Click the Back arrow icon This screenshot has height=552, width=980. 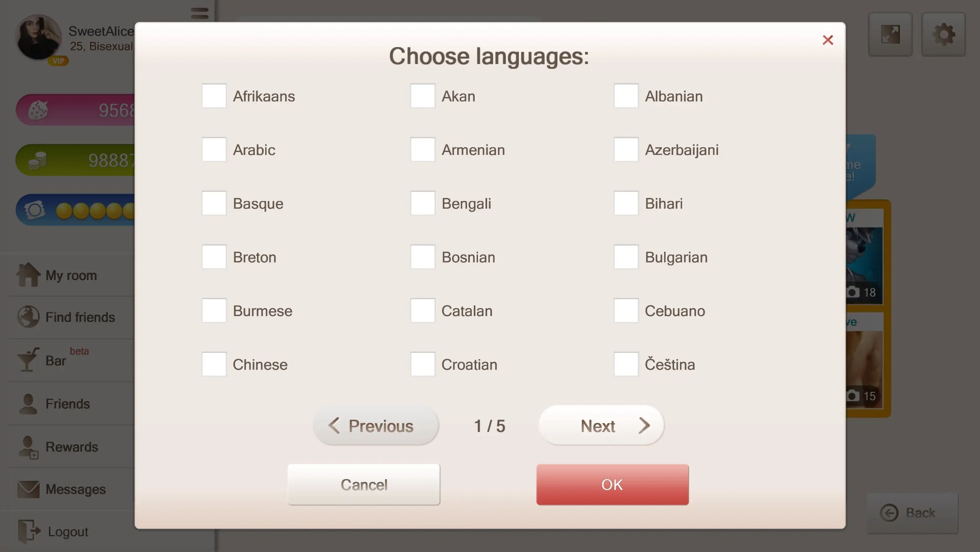click(x=889, y=513)
